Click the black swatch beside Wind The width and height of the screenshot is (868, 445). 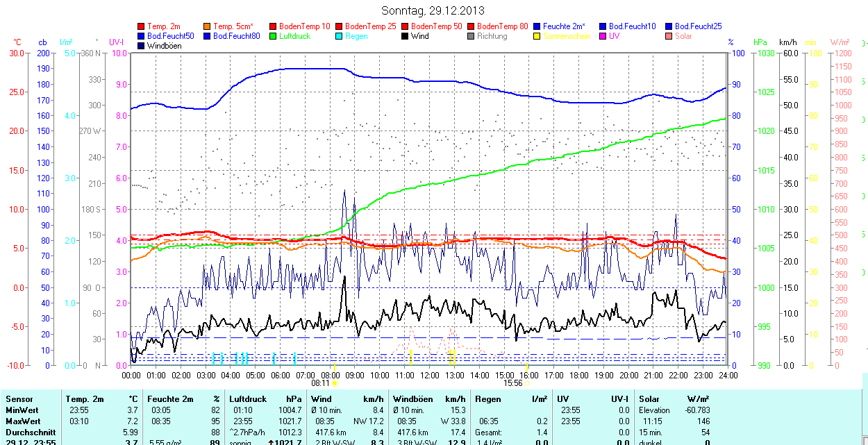(x=406, y=36)
